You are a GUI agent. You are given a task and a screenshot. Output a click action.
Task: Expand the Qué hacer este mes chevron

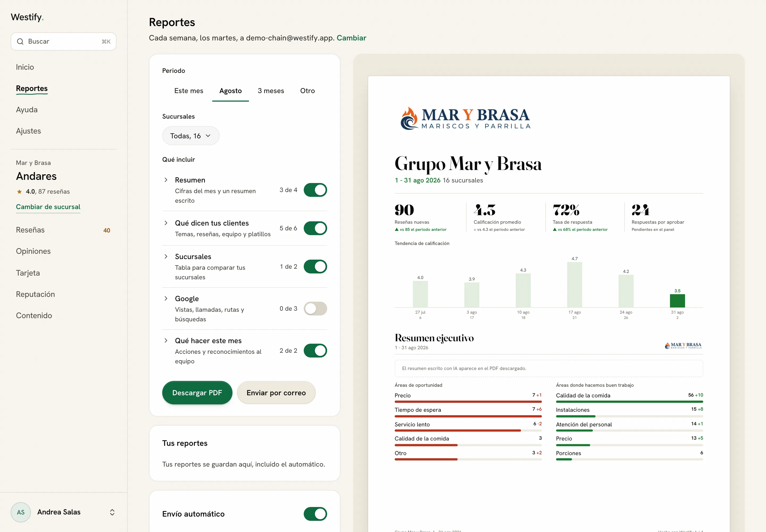166,341
